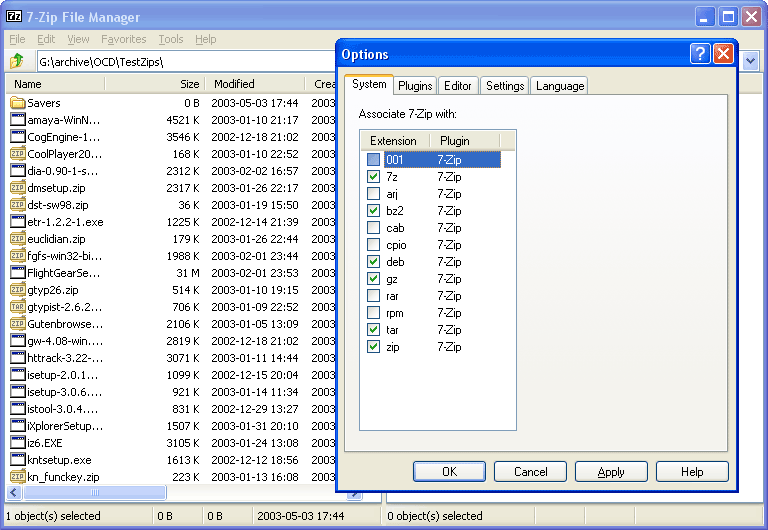Switch to the Settings tab
768x530 pixels.
[505, 86]
